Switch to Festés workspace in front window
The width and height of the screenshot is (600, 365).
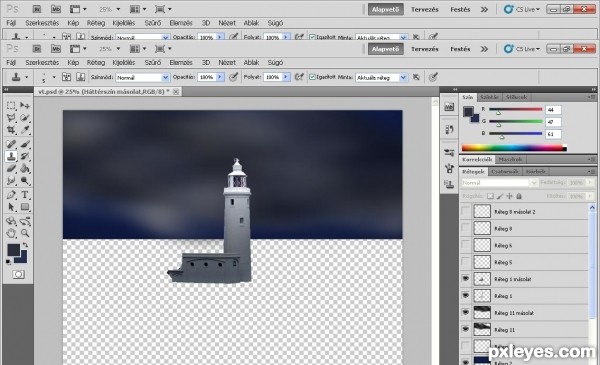click(460, 49)
